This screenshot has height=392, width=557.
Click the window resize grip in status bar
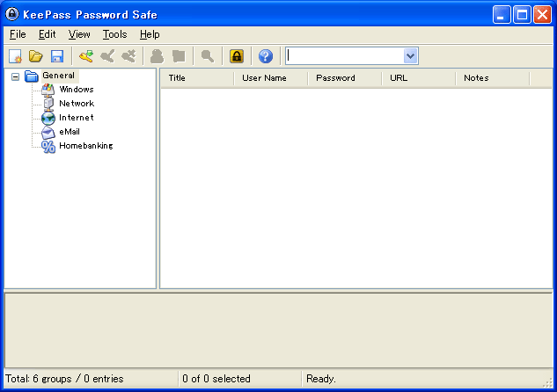click(548, 382)
